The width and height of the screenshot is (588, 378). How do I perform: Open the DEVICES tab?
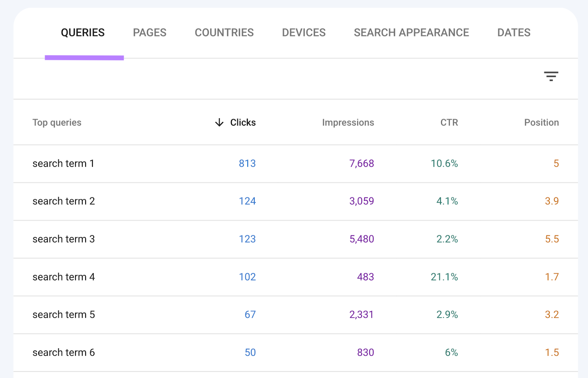[x=303, y=32]
